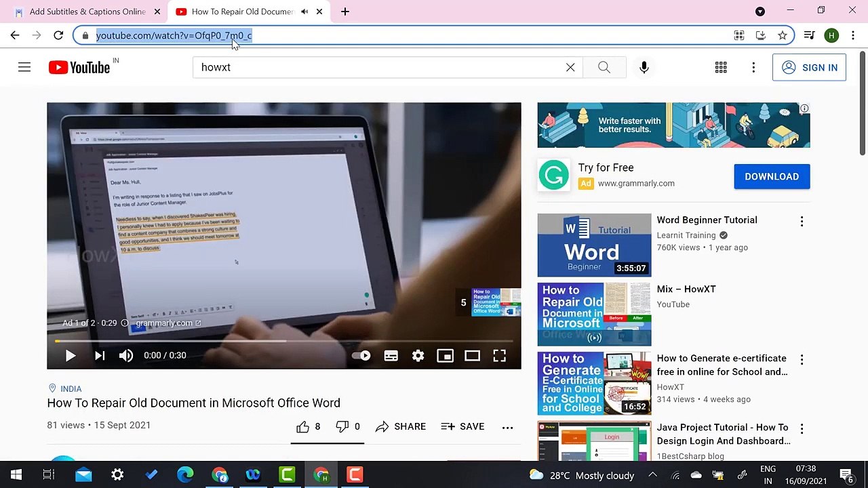Open the up-next video preview thumbnail in player
This screenshot has height=488, width=868.
pos(496,302)
